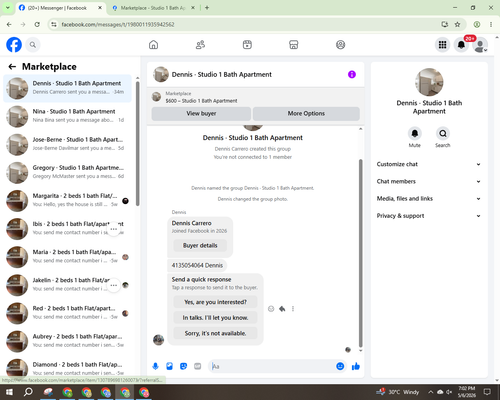Click the back arrow beside Marketplace

(x=12, y=67)
